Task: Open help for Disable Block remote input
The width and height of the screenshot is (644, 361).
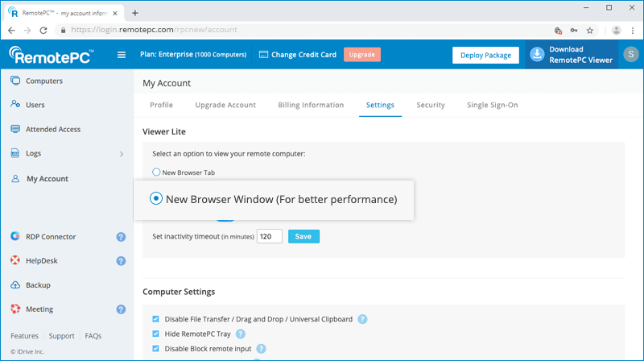Action: pyautogui.click(x=261, y=349)
